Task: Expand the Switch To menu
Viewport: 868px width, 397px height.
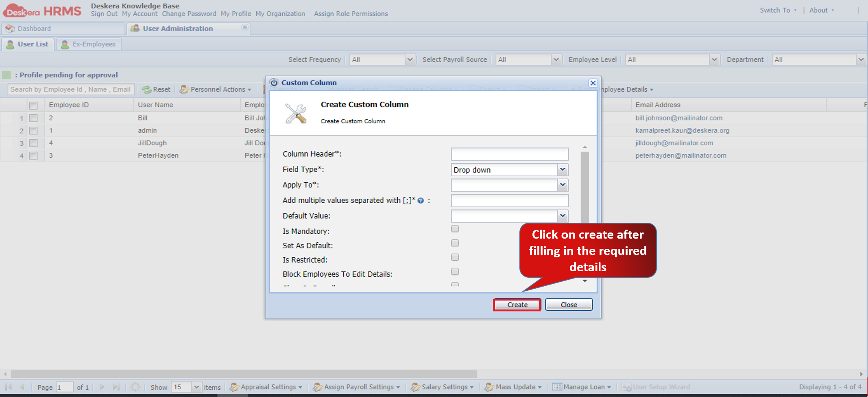Action: (778, 10)
